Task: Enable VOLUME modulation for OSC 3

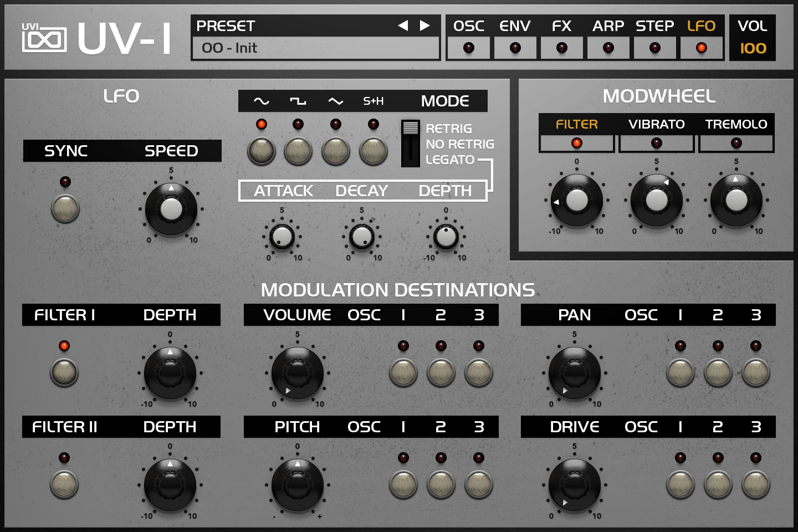Action: pyautogui.click(x=479, y=372)
